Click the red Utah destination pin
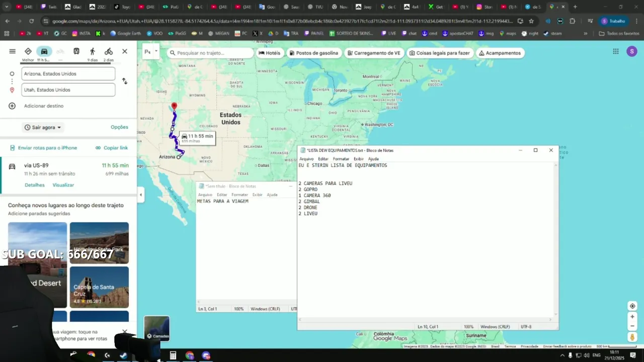 (x=174, y=107)
